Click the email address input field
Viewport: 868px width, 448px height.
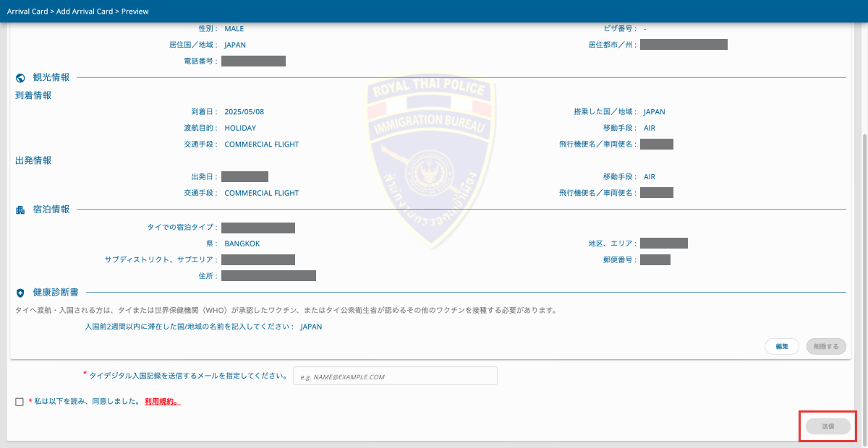tap(395, 376)
